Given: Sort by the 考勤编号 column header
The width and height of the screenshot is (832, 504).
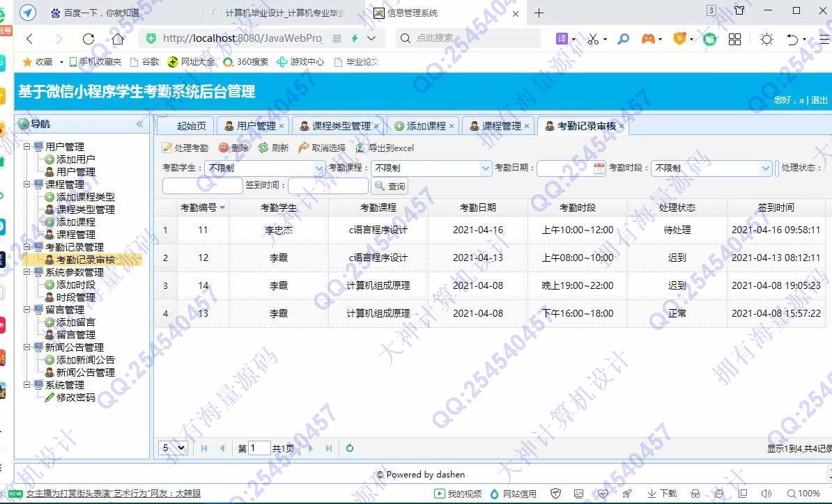Looking at the screenshot, I should [x=203, y=207].
